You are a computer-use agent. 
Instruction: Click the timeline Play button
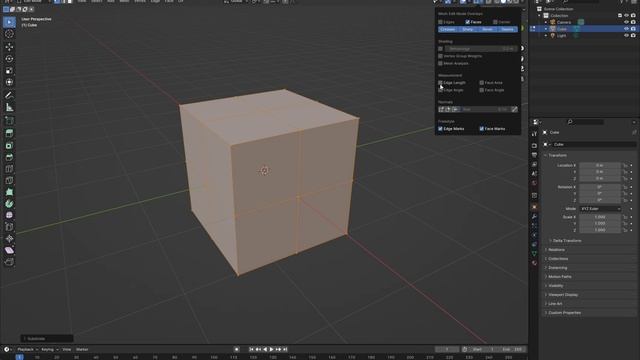click(x=271, y=349)
